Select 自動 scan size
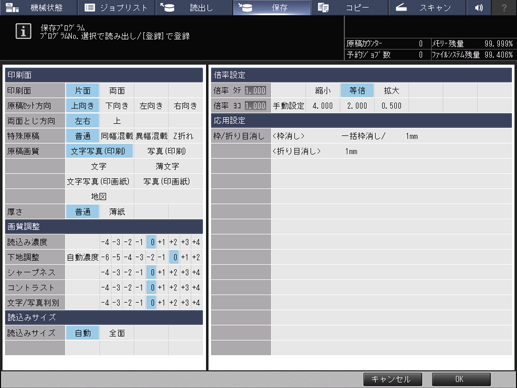The width and height of the screenshot is (517, 388). pos(82,333)
